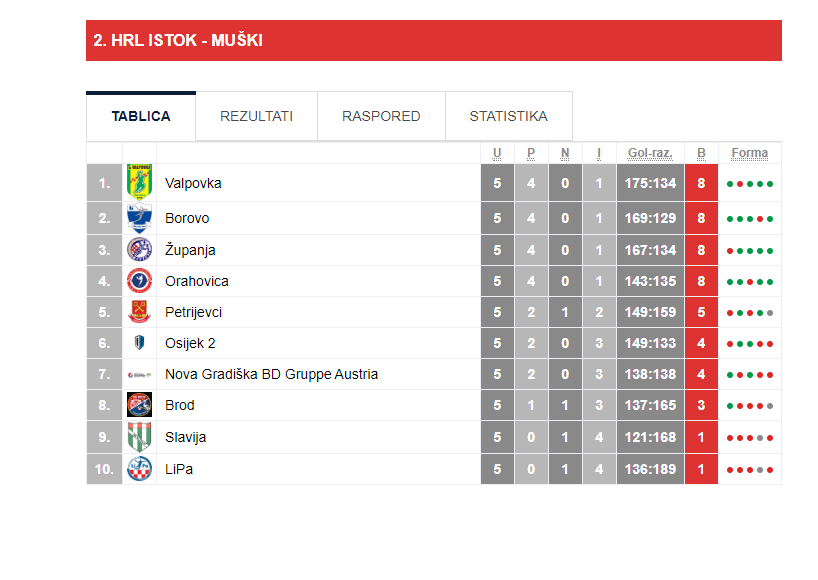Image resolution: width=818 pixels, height=580 pixels.
Task: Click the Forma column header
Action: click(x=750, y=153)
